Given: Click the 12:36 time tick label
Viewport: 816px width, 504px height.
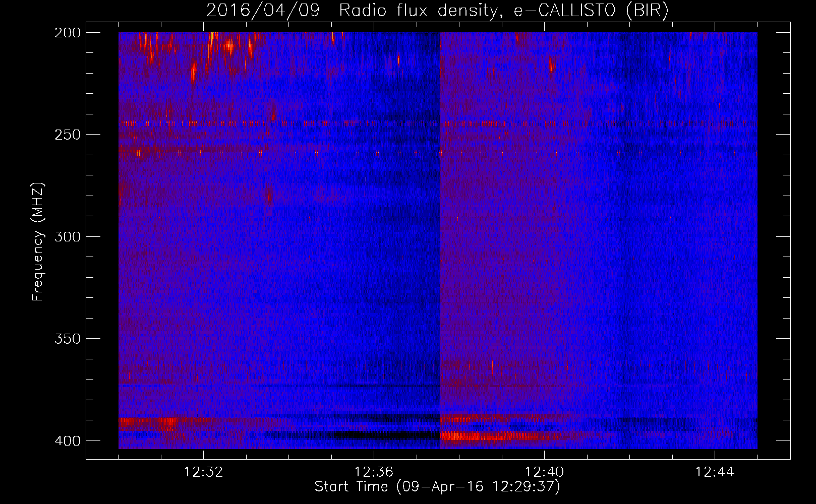Looking at the screenshot, I should click(x=374, y=472).
